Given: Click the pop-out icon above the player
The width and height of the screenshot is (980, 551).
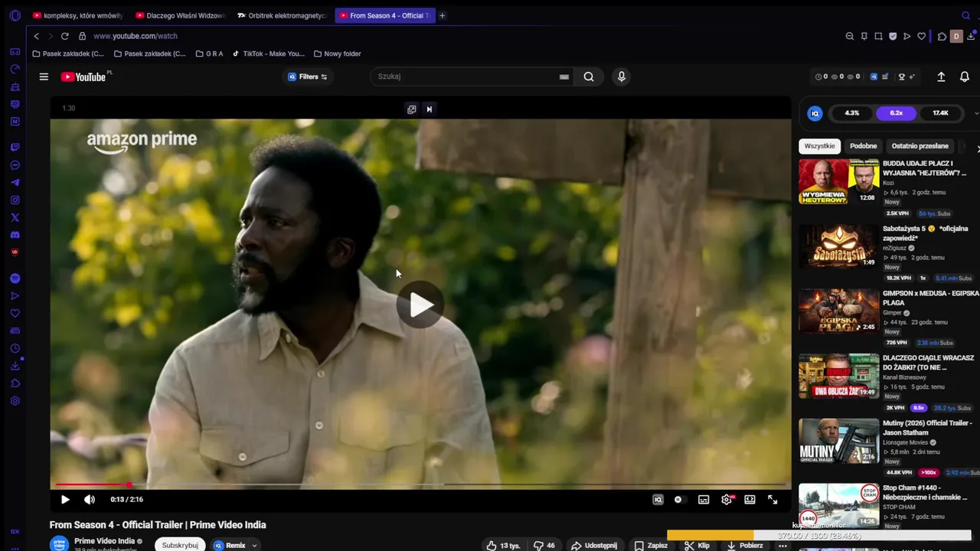Looking at the screenshot, I should (411, 109).
